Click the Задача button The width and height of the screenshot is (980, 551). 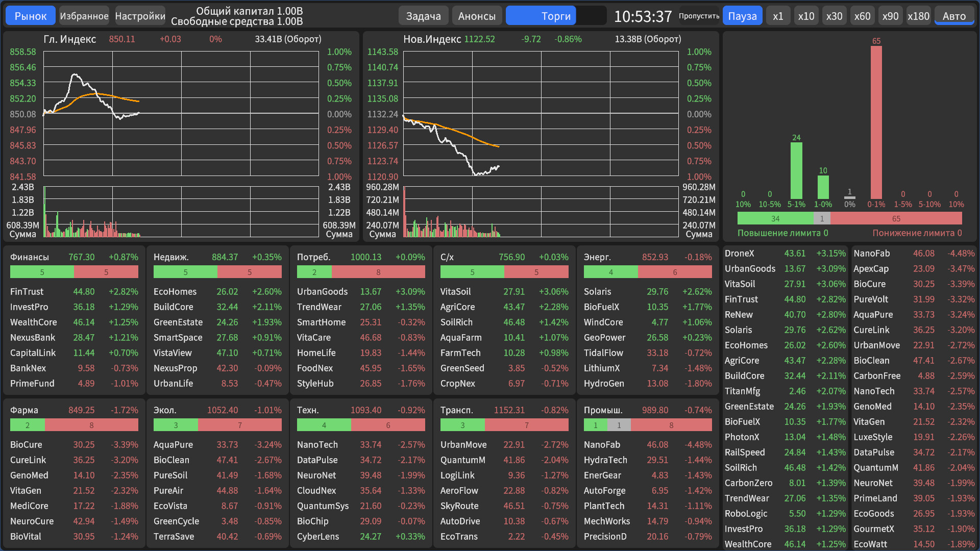coord(423,16)
